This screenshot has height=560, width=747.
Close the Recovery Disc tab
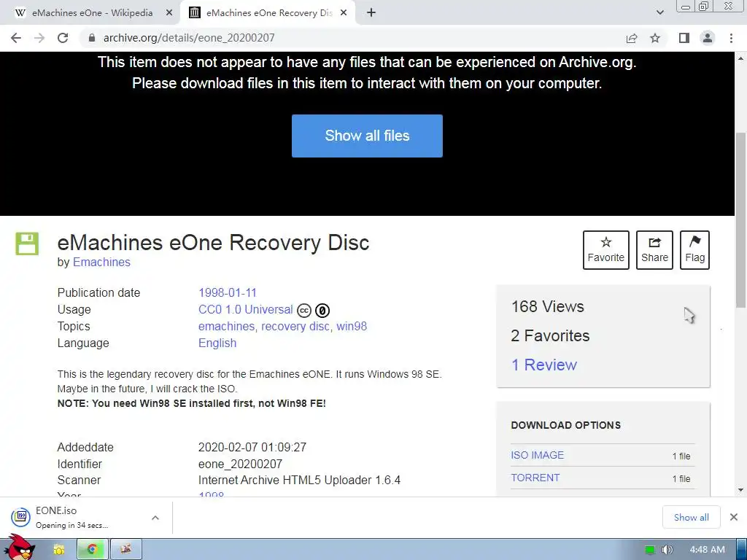(344, 13)
